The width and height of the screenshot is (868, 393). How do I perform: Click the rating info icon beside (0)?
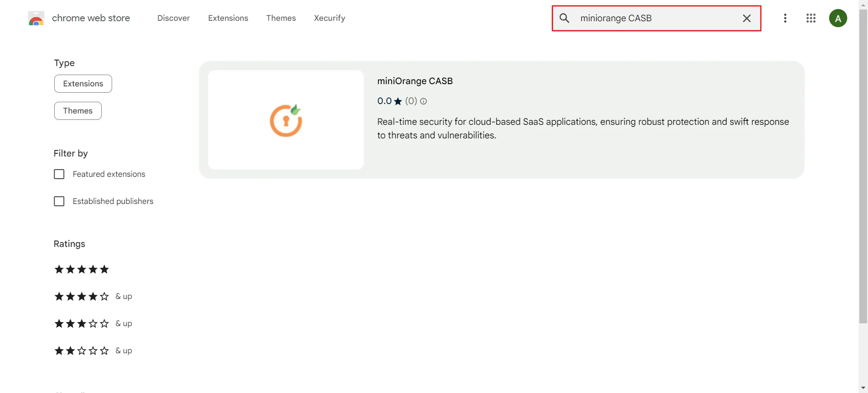424,101
